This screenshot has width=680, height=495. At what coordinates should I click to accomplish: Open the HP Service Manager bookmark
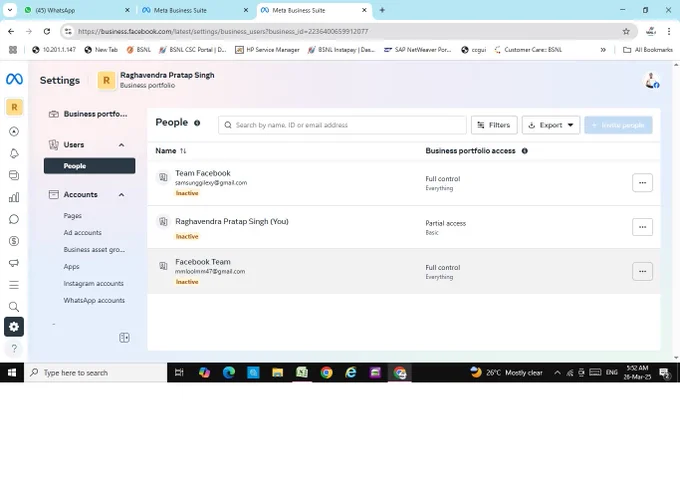point(268,50)
